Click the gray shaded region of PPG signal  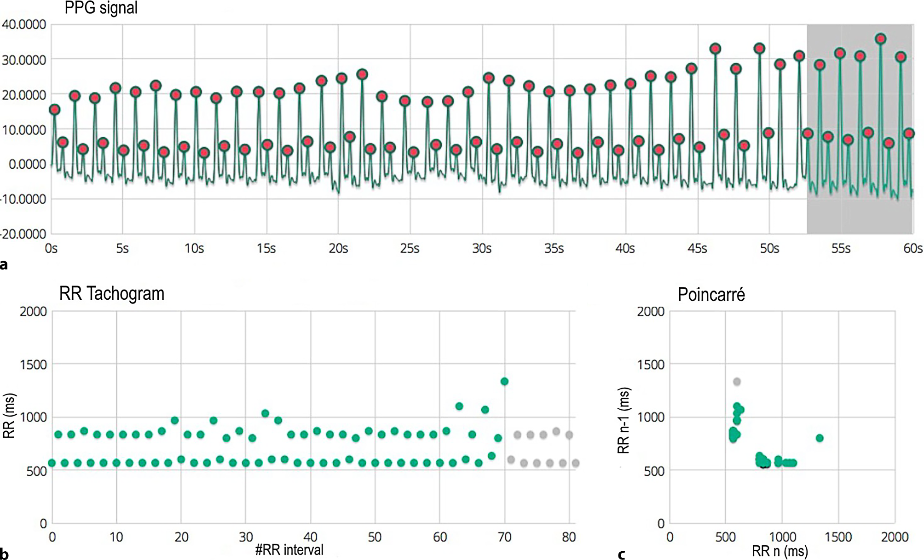coord(860,216)
